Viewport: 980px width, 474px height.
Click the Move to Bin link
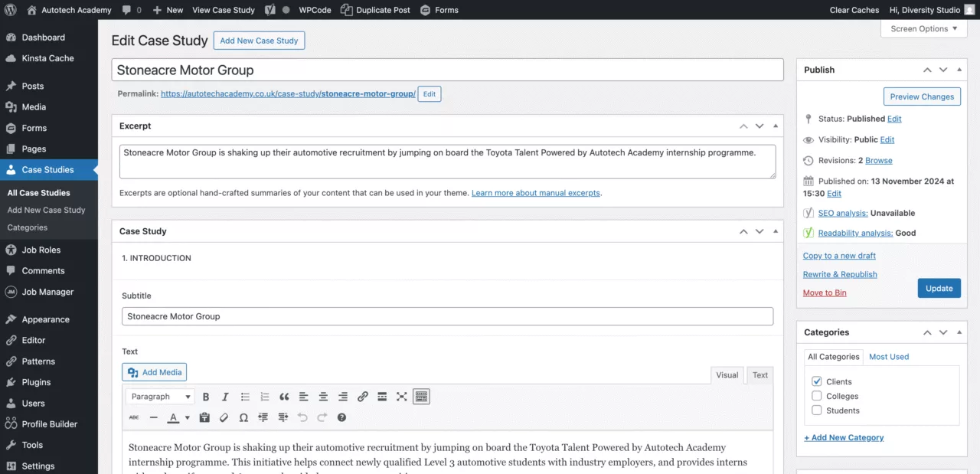click(825, 293)
